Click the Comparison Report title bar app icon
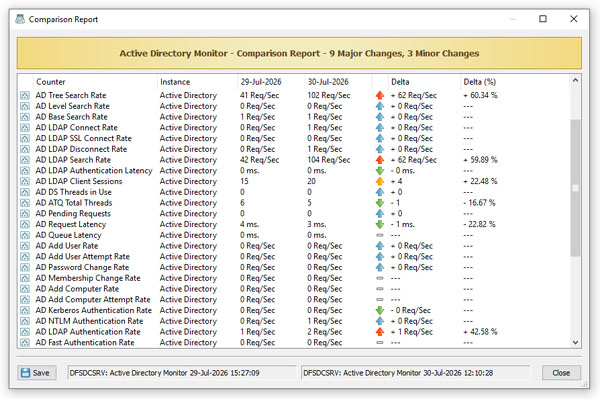Viewport: 600px width, 399px height. click(x=20, y=19)
